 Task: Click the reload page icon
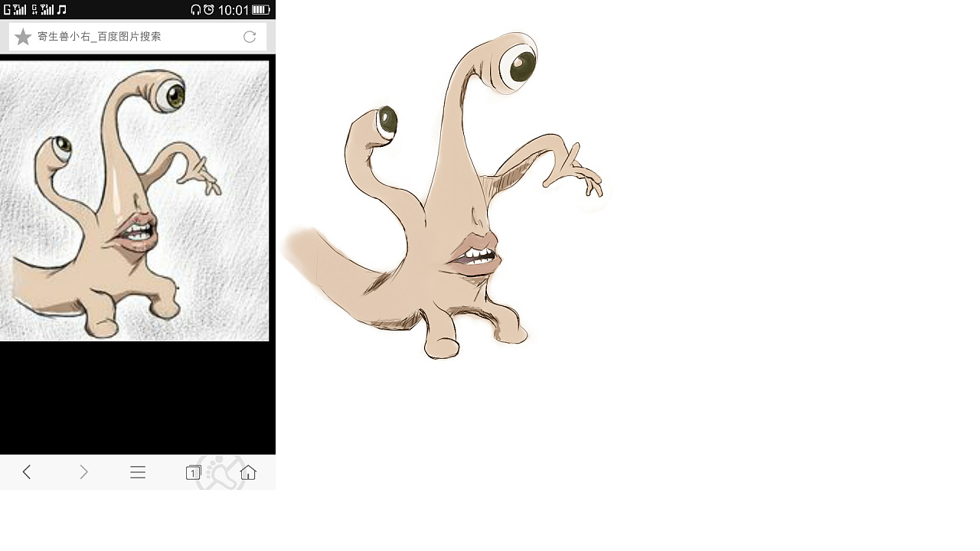[250, 37]
